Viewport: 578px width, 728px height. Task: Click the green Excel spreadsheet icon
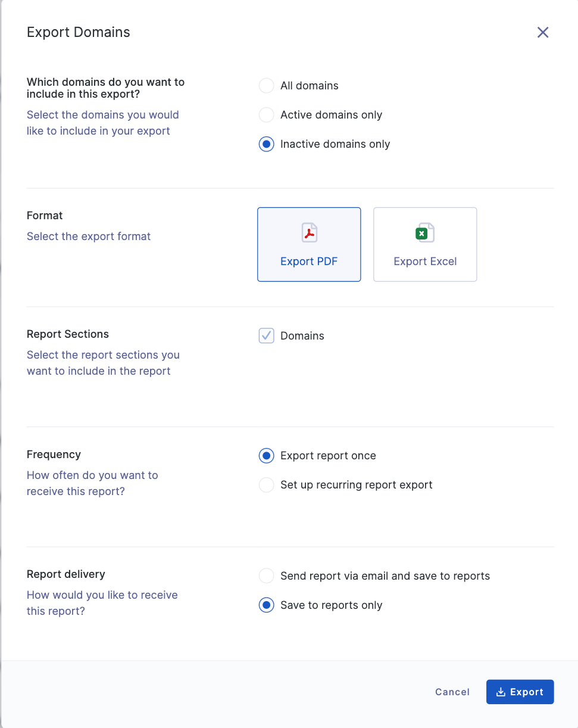(x=425, y=232)
